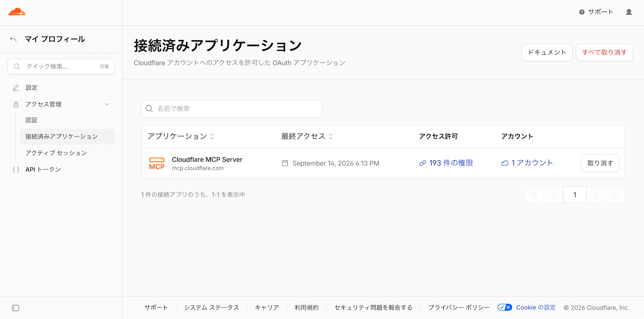Click the アカウント column header
The width and height of the screenshot is (644, 319).
click(517, 136)
